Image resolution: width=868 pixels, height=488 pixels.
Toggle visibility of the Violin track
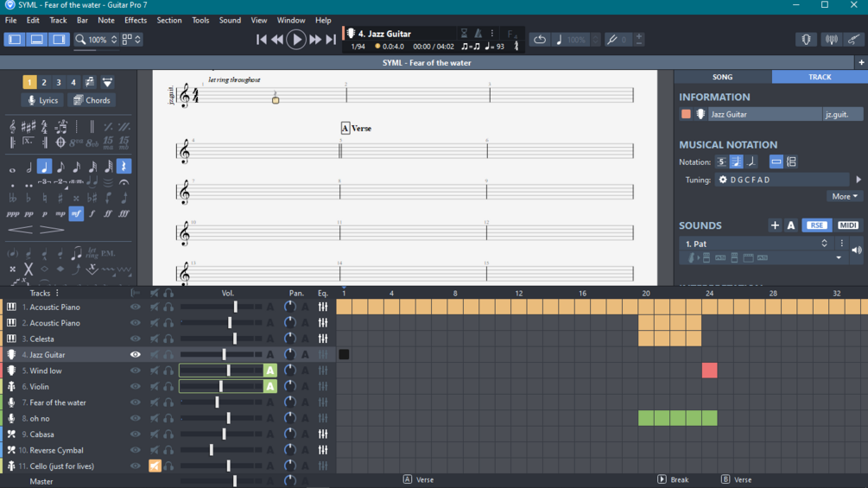pyautogui.click(x=135, y=387)
